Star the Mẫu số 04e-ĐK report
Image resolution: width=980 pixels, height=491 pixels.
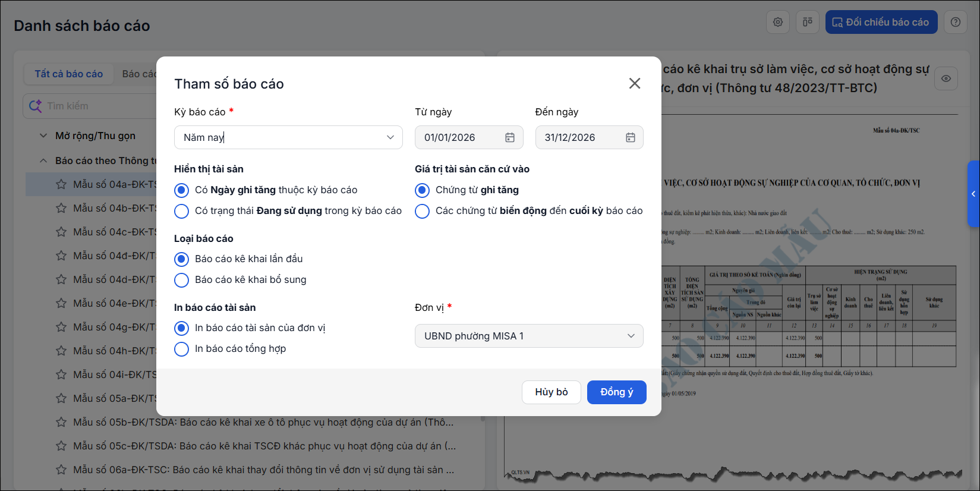[61, 303]
